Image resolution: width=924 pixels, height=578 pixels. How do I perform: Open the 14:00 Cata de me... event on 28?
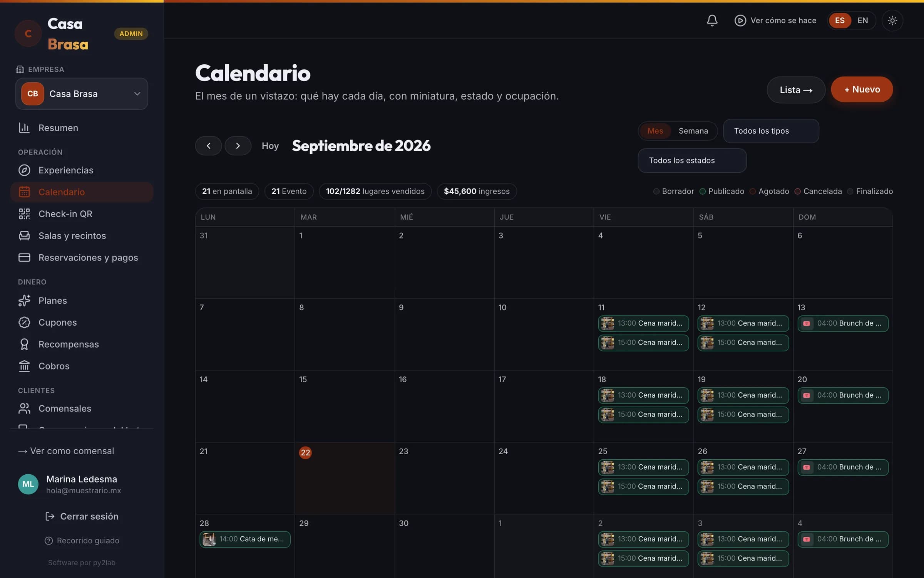[245, 539]
